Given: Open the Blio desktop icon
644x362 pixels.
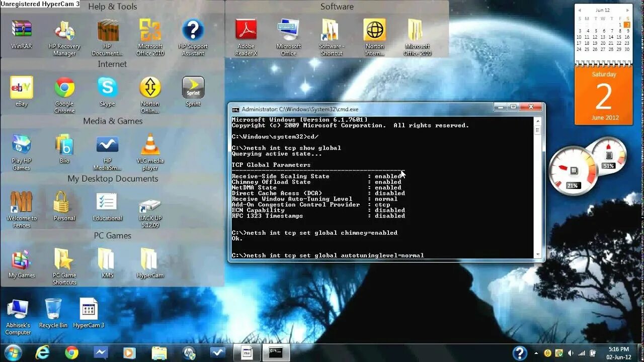Looking at the screenshot, I should point(64,149).
